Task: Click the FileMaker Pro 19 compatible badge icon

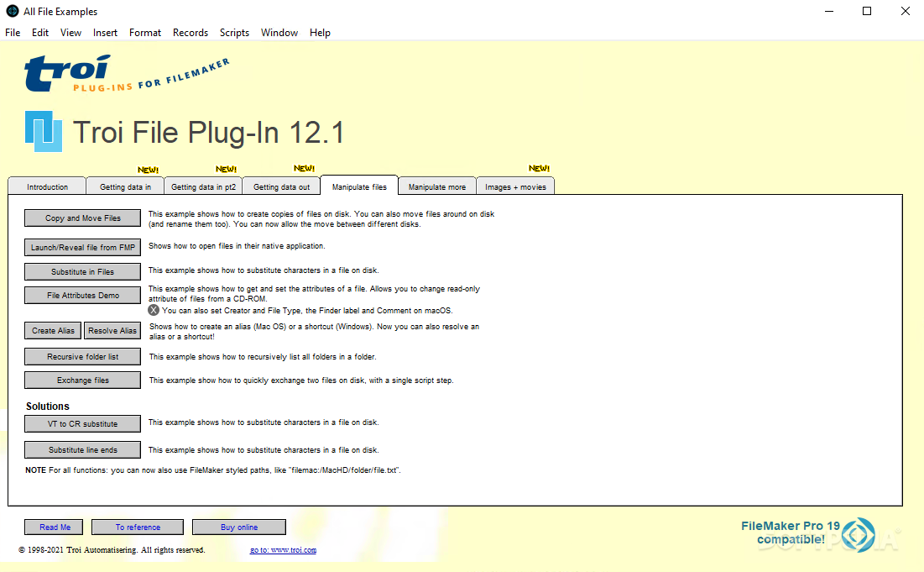Action: click(858, 535)
